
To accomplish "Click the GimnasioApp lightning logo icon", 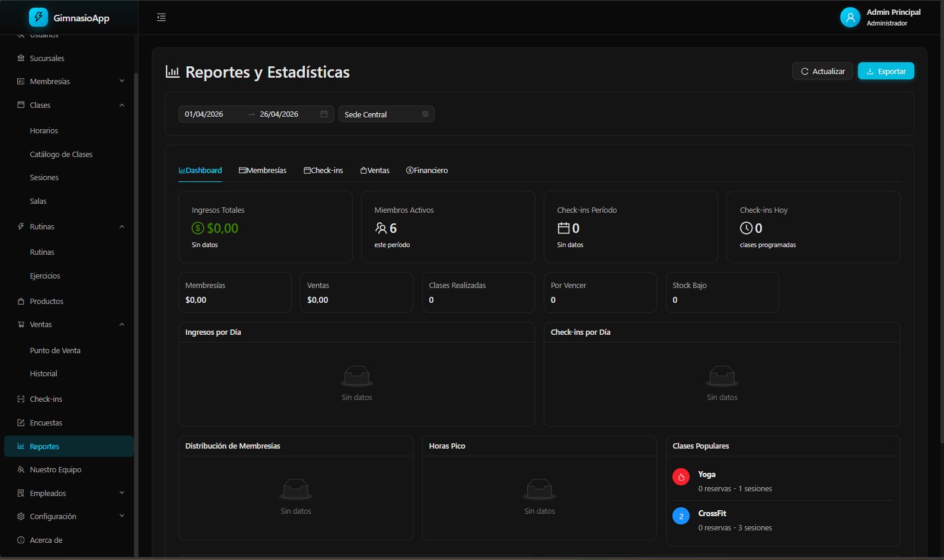I will pyautogui.click(x=39, y=17).
